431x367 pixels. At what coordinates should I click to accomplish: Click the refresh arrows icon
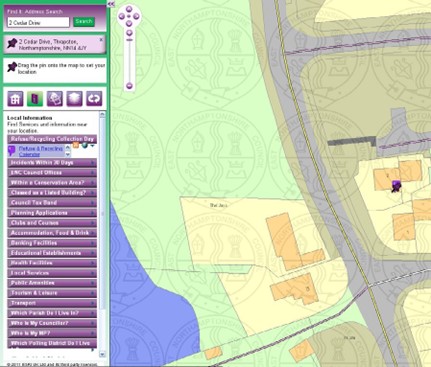(x=94, y=99)
